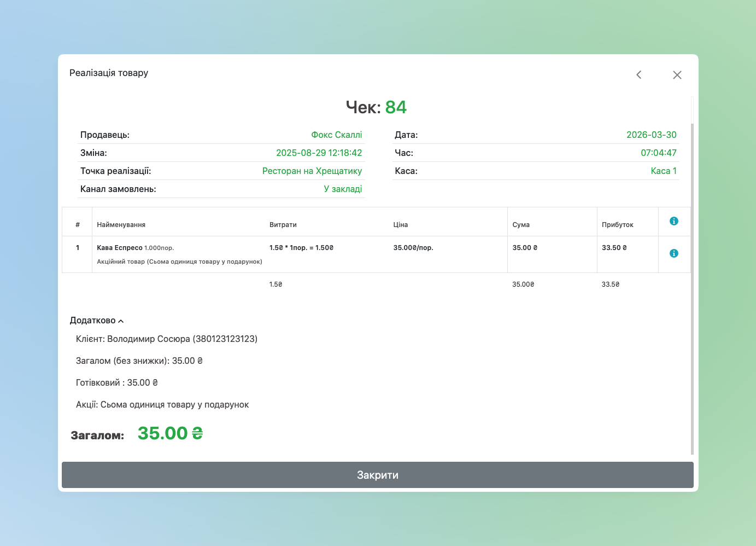Click the Прибуток column header
This screenshot has width=756, height=546.
click(x=617, y=225)
